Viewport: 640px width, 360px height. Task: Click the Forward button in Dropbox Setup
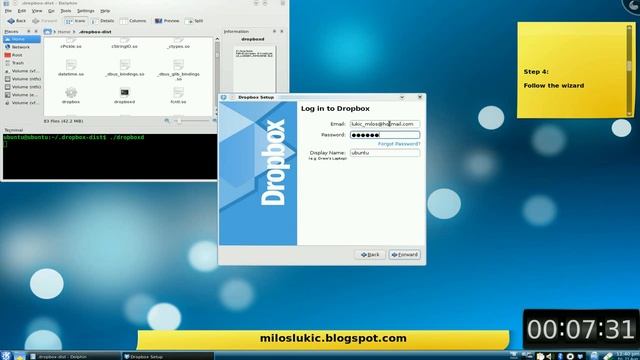point(404,254)
